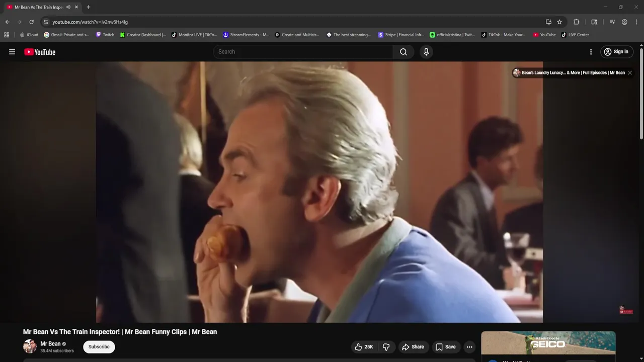Click the 35.4M subscribers text

(x=57, y=351)
